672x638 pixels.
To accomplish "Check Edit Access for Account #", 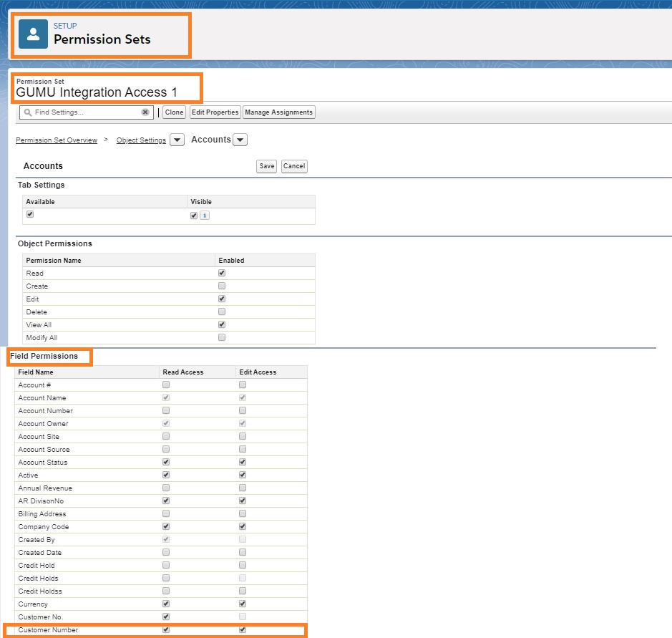I will [x=243, y=385].
